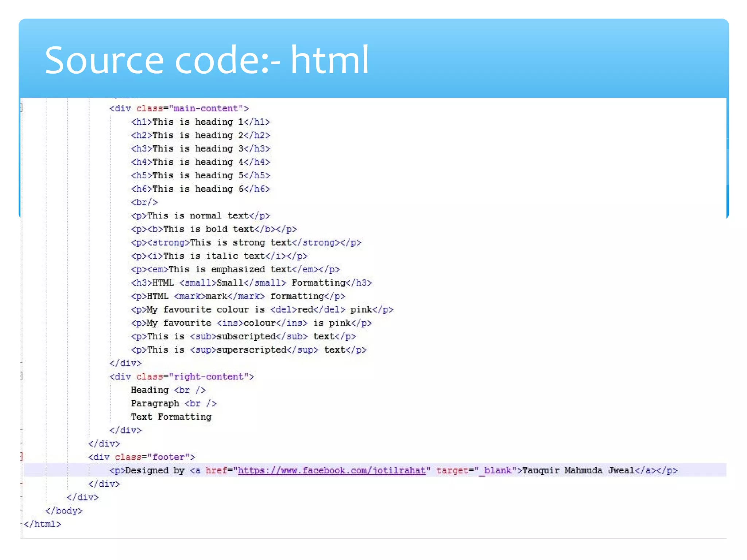
Task: Click the 'This is normal text' paragraph line
Action: pyautogui.click(x=200, y=216)
